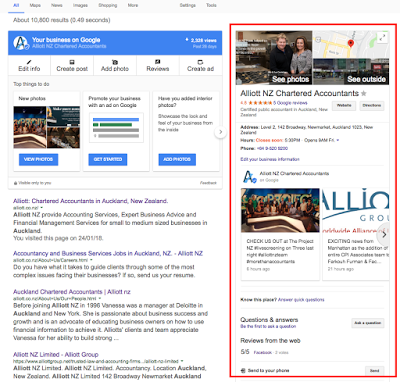Click the Create ad icon
Viewport: 400px width, 382px height.
tap(200, 62)
